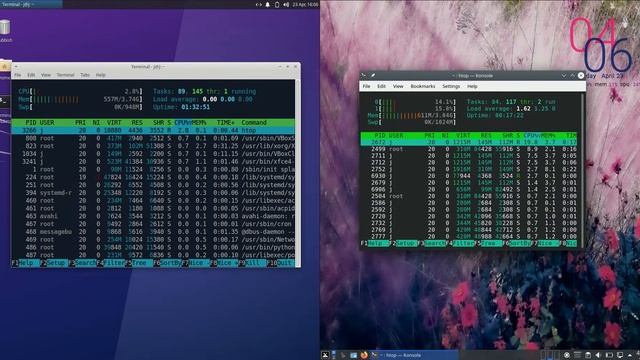Click F10 Quit in left htop footer
The width and height of the screenshot is (640, 360).
click(x=280, y=263)
